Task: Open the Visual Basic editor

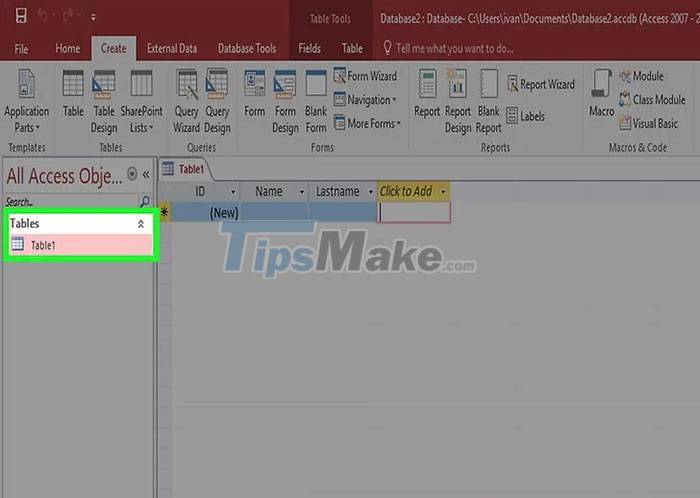Action: coord(649,123)
